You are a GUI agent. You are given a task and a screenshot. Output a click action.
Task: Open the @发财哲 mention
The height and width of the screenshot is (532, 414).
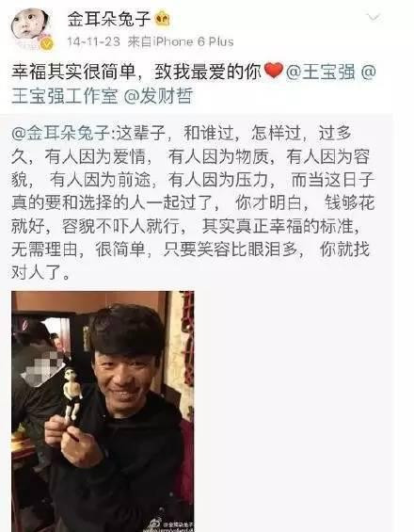pyautogui.click(x=159, y=96)
